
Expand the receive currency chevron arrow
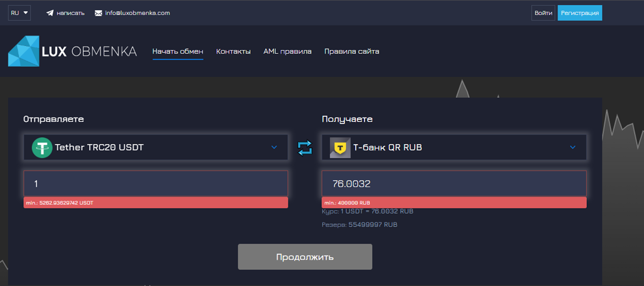(x=573, y=147)
